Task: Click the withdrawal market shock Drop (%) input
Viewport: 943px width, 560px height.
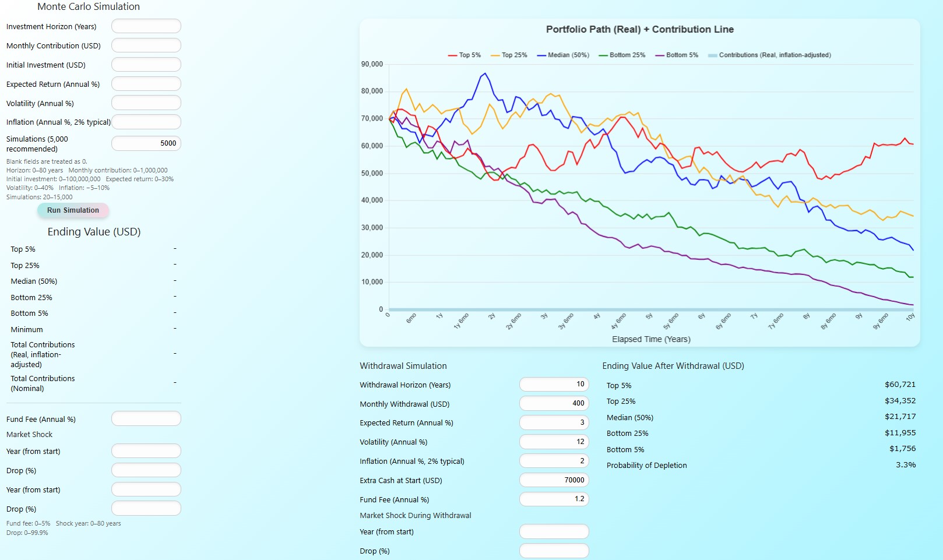Action: pos(554,551)
